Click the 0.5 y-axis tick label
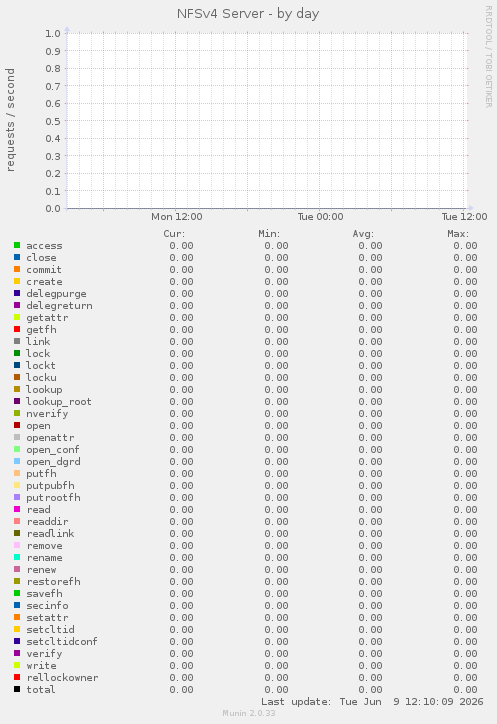The height and width of the screenshot is (724, 497). [x=53, y=121]
